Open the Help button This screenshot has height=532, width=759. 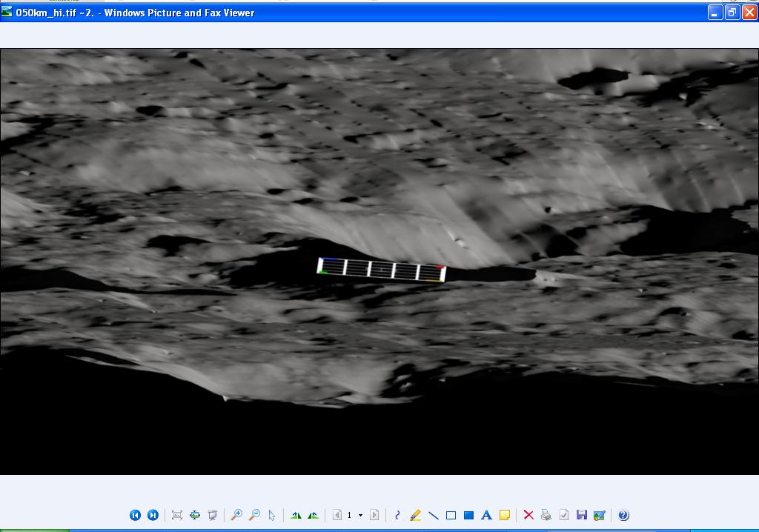pyautogui.click(x=623, y=515)
